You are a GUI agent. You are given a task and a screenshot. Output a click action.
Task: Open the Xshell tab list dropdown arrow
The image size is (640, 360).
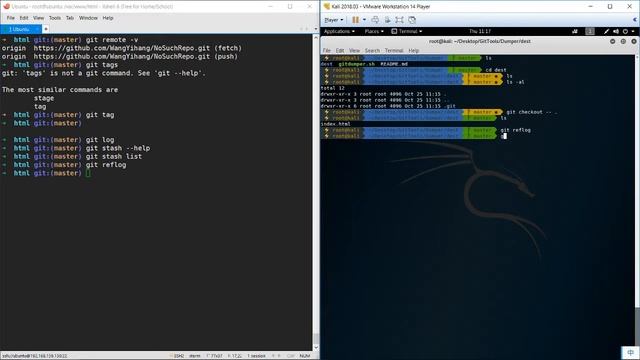[315, 29]
